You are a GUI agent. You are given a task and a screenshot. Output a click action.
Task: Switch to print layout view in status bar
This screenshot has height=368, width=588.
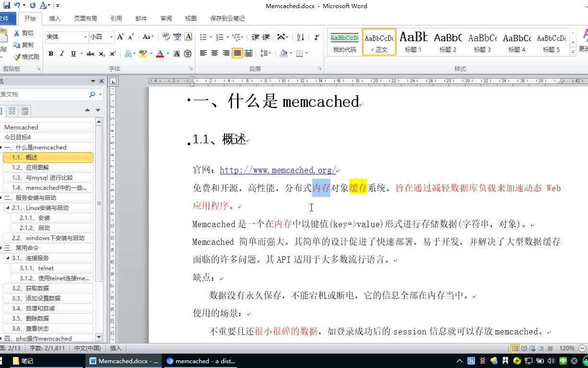pyautogui.click(x=515, y=348)
